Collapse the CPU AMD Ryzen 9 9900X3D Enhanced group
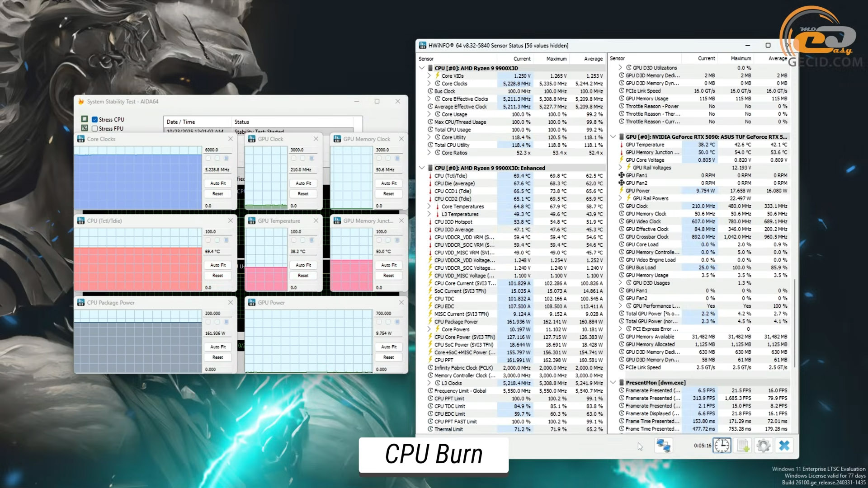The height and width of the screenshot is (488, 868). pos(422,168)
